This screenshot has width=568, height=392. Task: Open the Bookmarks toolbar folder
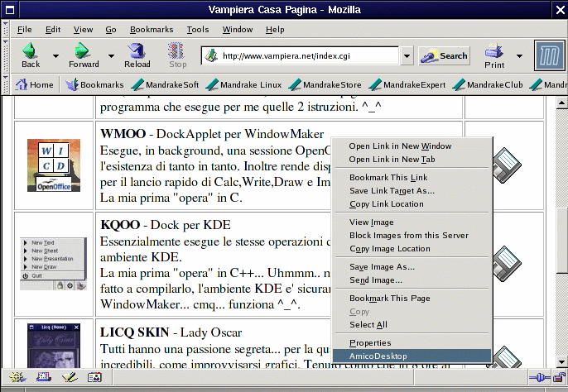(94, 84)
